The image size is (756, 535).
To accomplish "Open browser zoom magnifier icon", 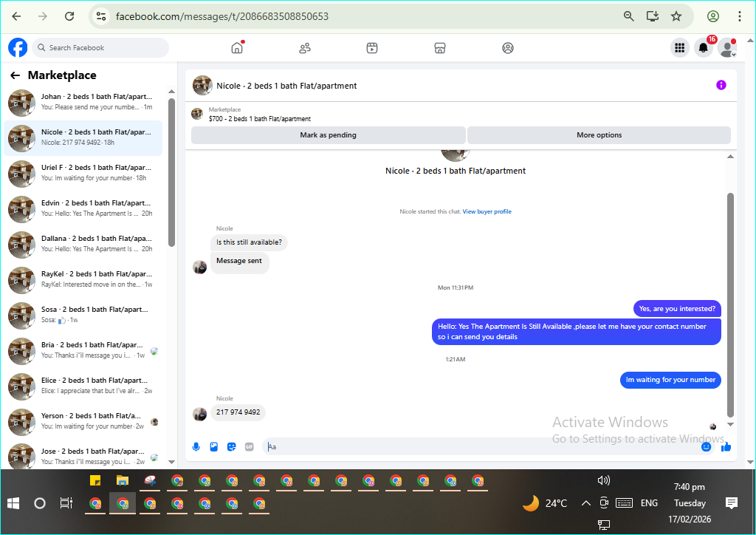I will (x=629, y=16).
